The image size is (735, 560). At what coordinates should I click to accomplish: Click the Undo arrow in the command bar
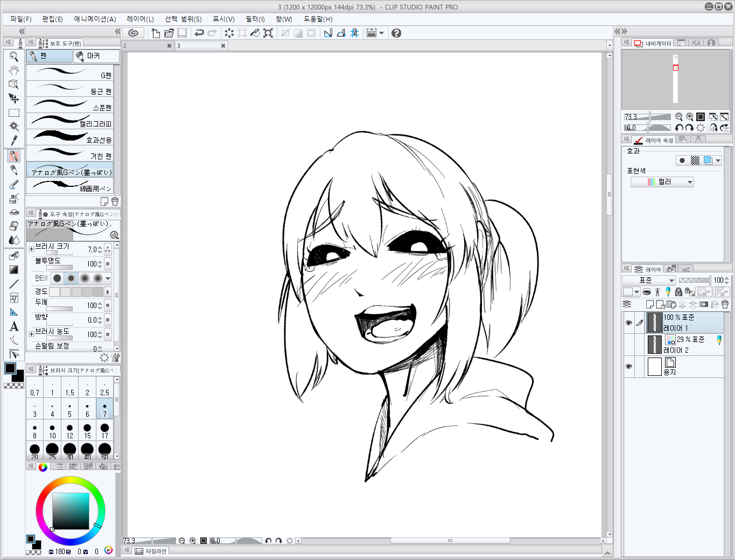[x=199, y=33]
